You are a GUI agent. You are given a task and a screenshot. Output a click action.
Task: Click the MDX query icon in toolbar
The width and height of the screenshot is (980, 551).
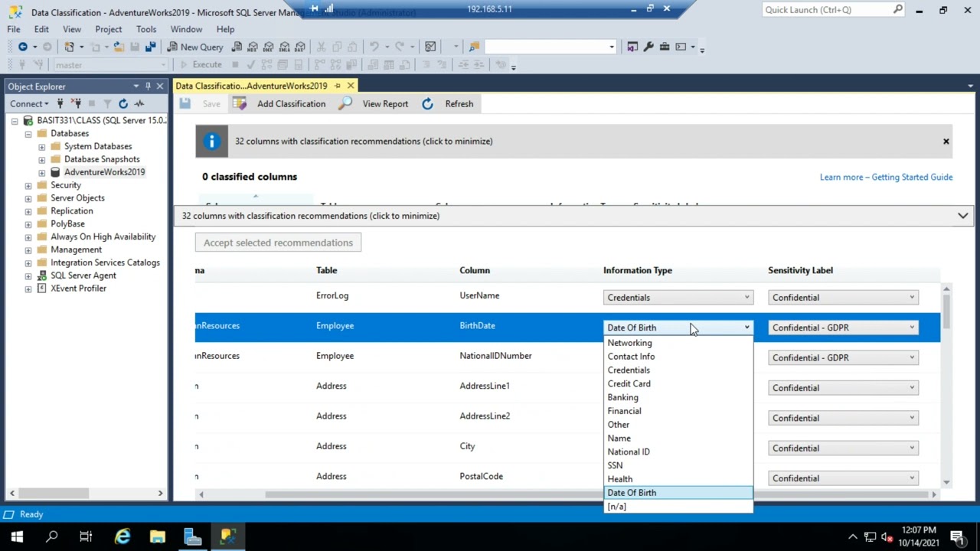[x=253, y=47]
